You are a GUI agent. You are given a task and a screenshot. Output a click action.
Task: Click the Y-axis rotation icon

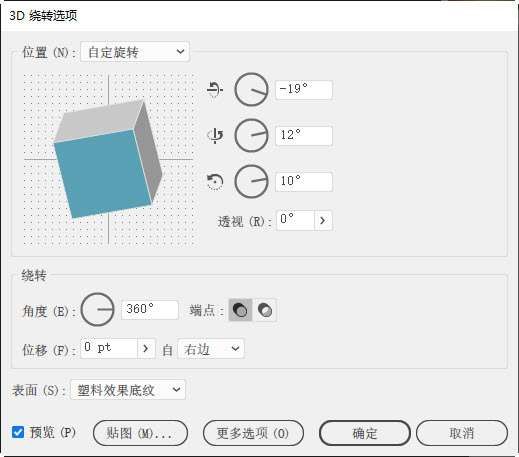(215, 135)
